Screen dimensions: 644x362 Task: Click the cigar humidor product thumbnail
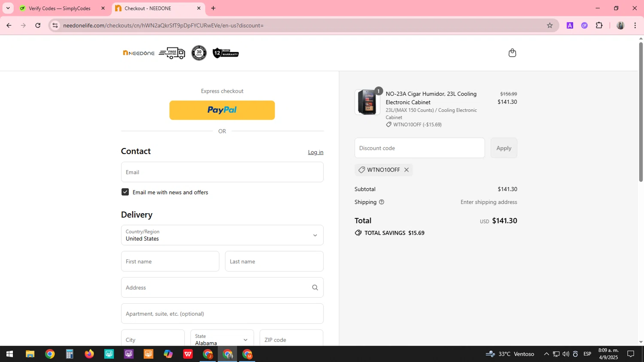click(368, 102)
